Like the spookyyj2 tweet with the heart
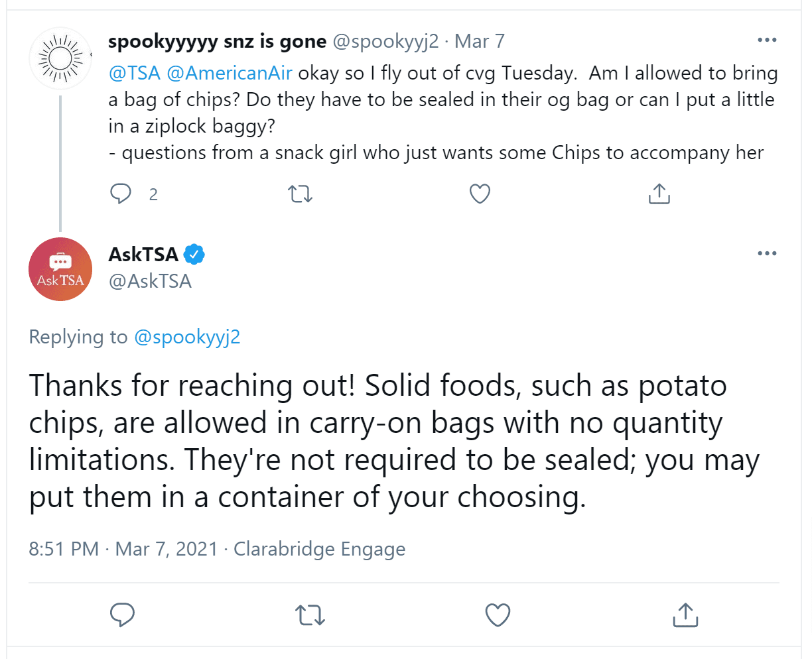This screenshot has height=659, width=812. (x=480, y=194)
